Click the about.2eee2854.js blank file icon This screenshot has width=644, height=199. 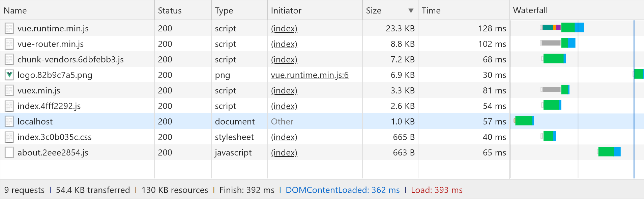point(9,152)
